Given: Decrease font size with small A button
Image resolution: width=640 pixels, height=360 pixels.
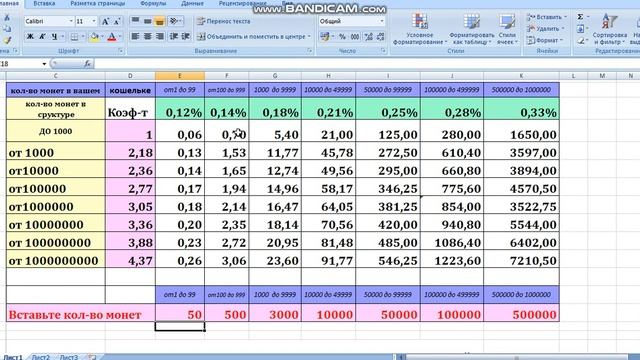Looking at the screenshot, I should 117,21.
